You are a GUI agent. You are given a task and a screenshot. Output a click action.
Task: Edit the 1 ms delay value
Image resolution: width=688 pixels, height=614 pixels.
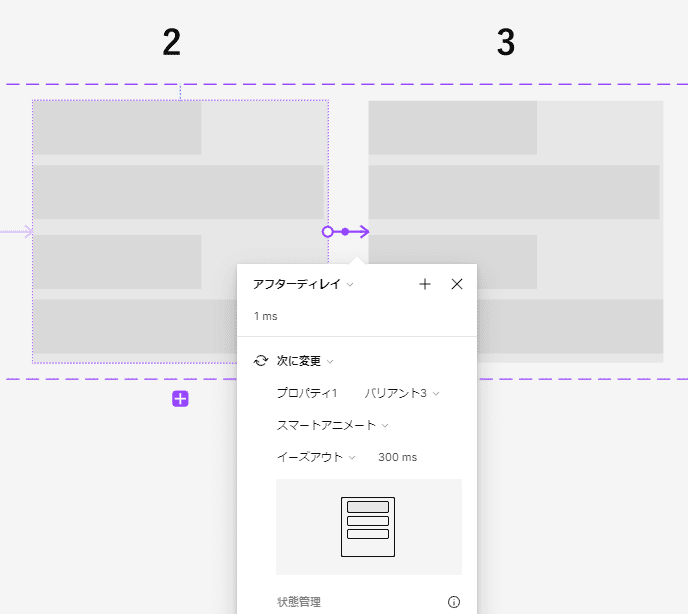click(x=265, y=316)
